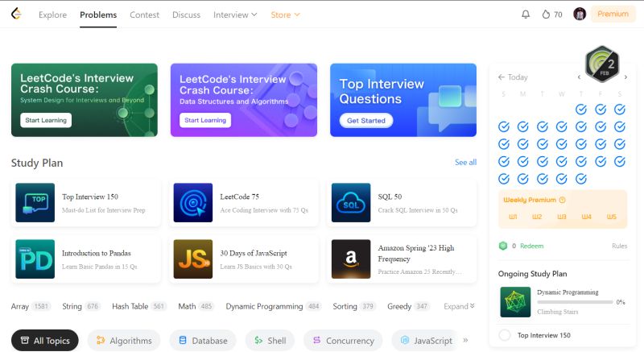Select the Sorting topic tag

[x=354, y=306]
